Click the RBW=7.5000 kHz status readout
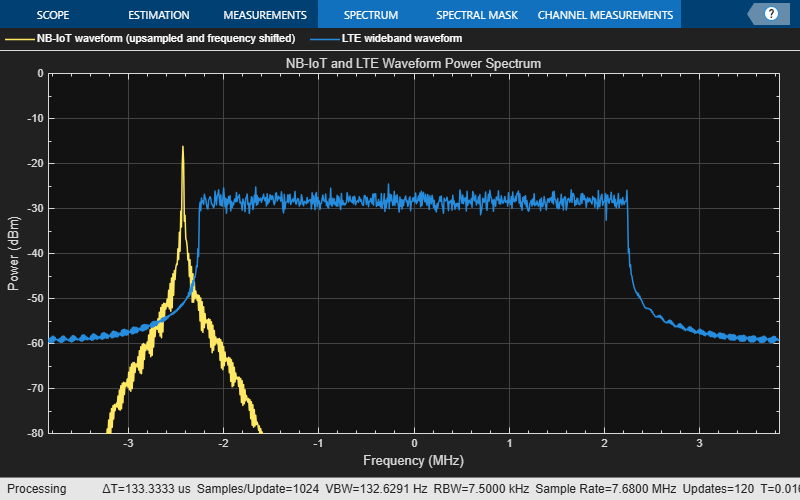 [485, 489]
